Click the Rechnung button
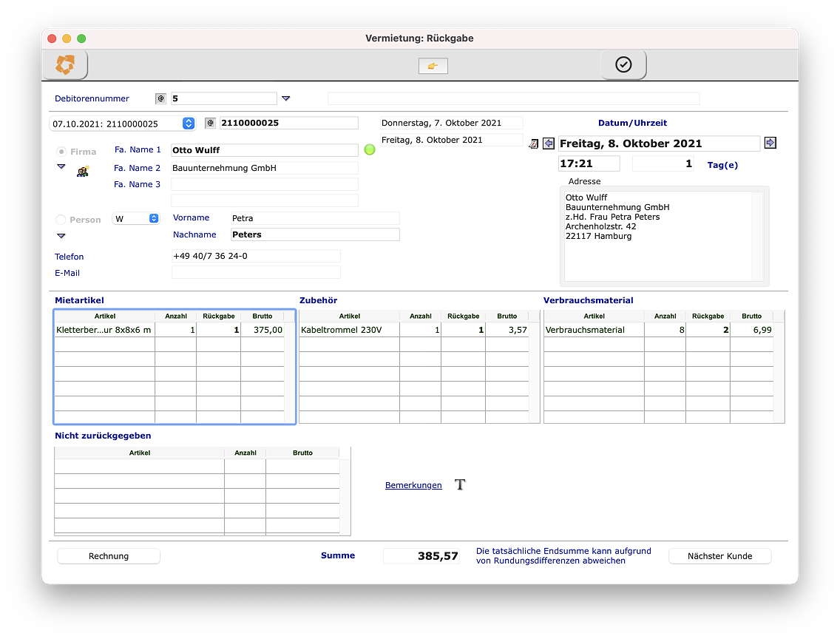Screen dimensions: 840x639 [x=109, y=556]
